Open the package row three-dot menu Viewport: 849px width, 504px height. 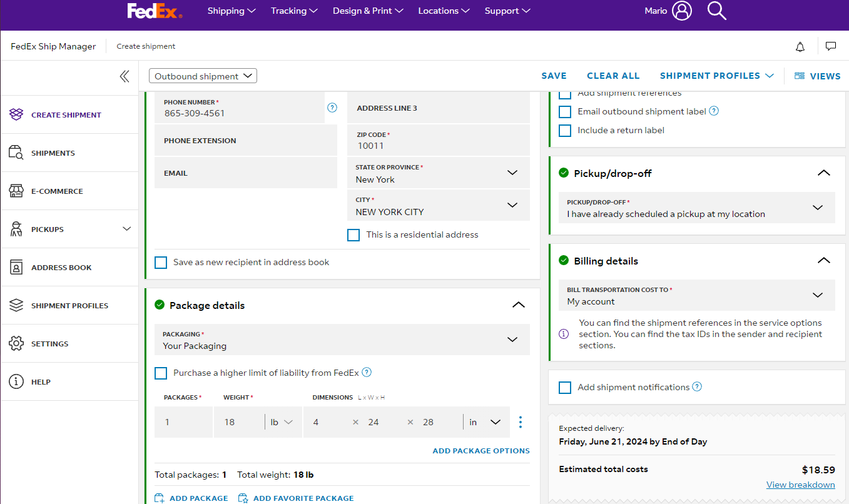click(x=521, y=422)
